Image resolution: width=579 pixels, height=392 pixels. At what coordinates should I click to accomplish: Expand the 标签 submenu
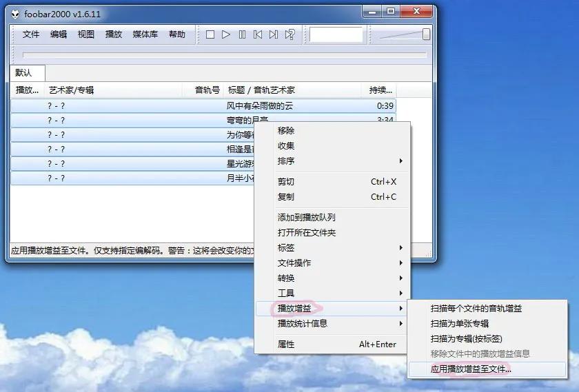[x=332, y=248]
